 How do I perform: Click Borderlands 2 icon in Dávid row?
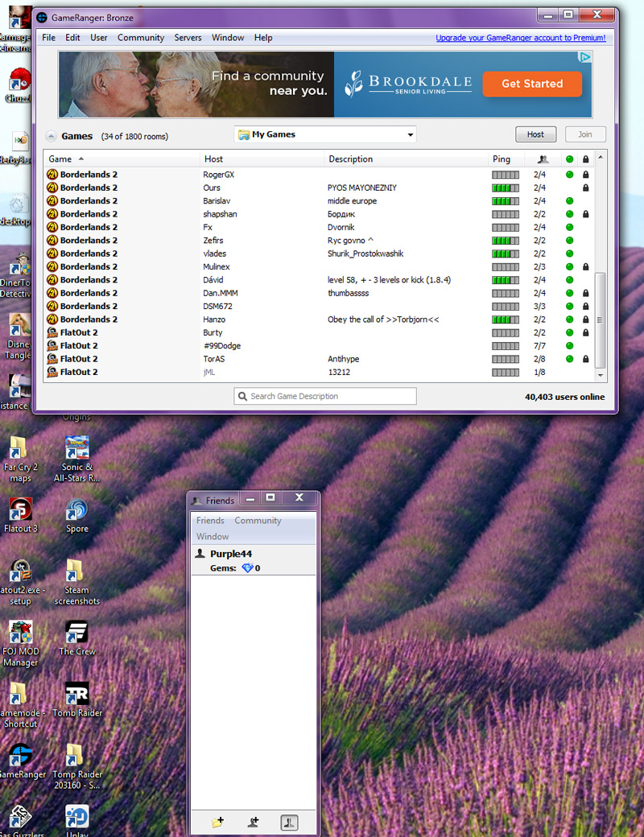pos(52,280)
